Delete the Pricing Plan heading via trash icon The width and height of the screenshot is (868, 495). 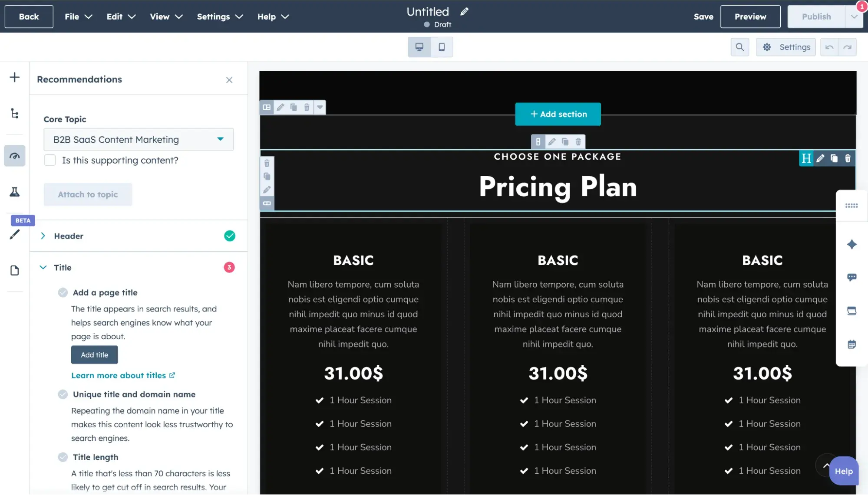tap(848, 158)
